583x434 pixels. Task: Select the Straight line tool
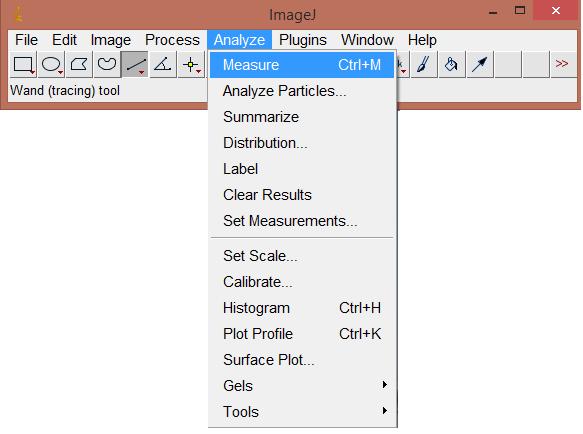135,65
